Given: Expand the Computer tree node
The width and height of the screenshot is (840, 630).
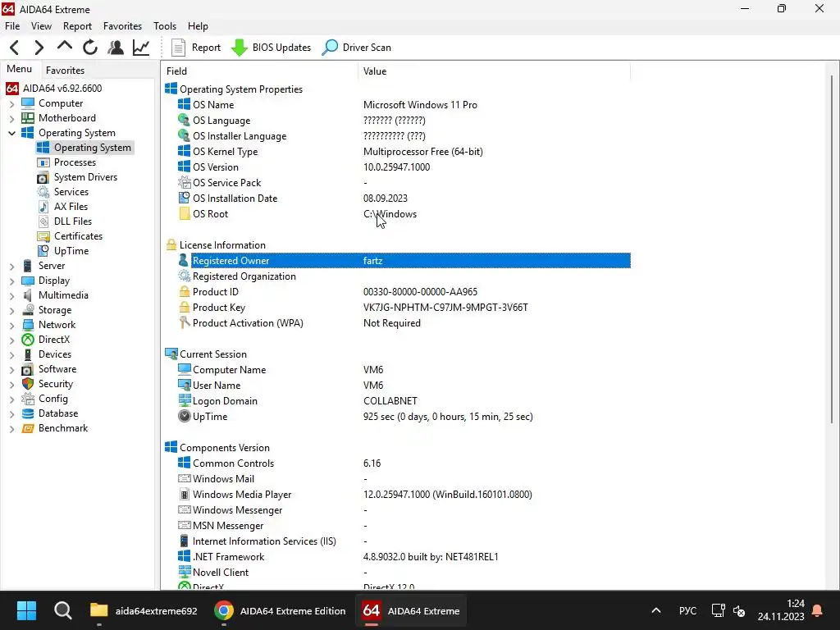Looking at the screenshot, I should click(11, 103).
